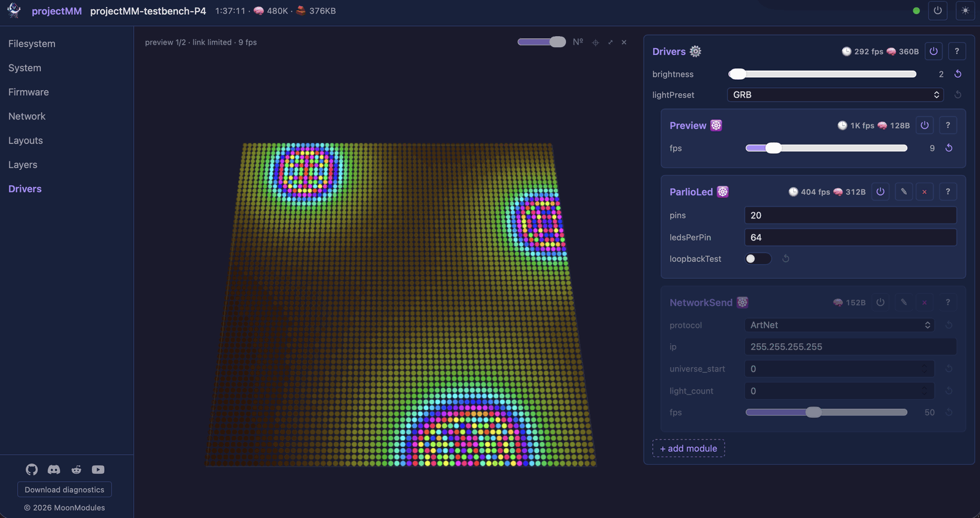Reset the NetworkSend fps value
Viewport: 980px width, 518px height.
pyautogui.click(x=949, y=412)
